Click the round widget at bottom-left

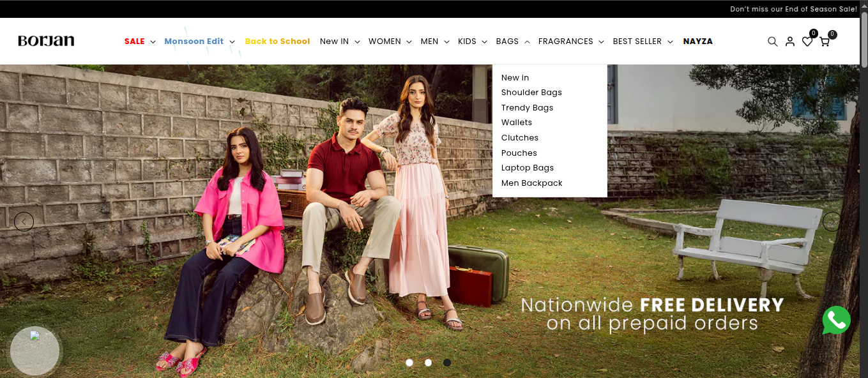(35, 350)
